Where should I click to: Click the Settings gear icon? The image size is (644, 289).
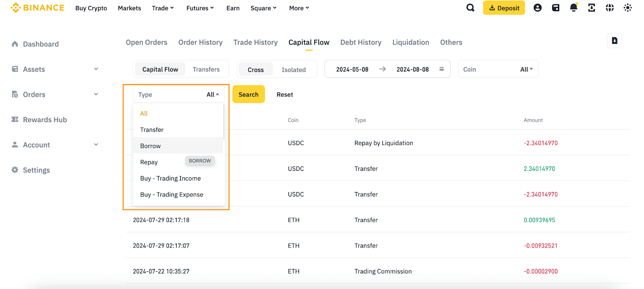click(x=15, y=170)
